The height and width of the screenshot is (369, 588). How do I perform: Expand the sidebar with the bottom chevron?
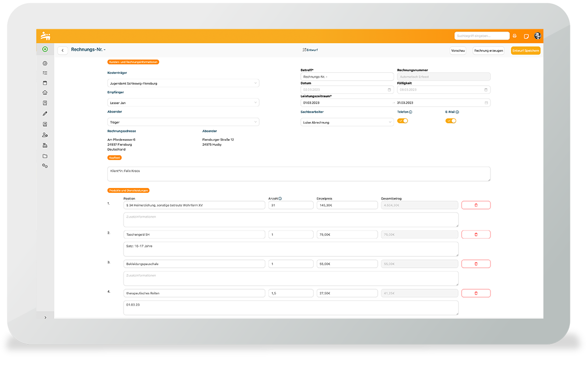point(46,318)
